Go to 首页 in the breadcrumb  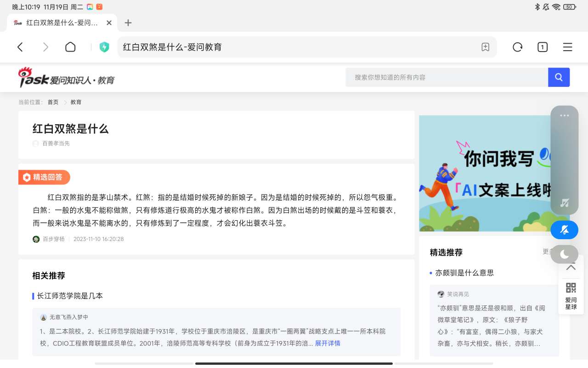pyautogui.click(x=53, y=102)
